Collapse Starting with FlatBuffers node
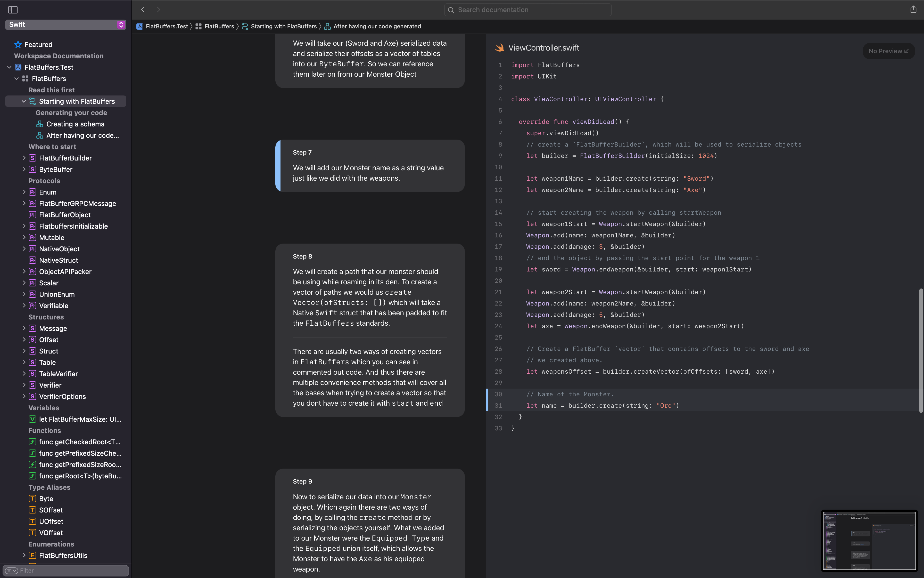 point(24,101)
